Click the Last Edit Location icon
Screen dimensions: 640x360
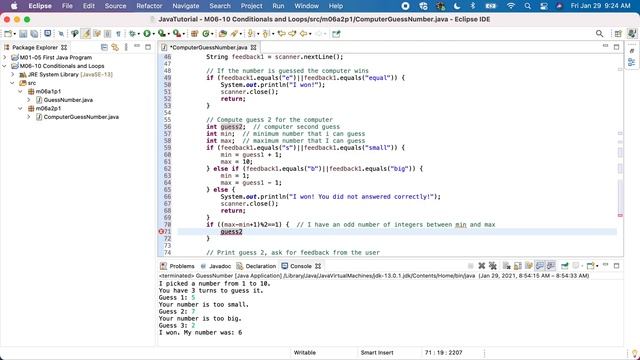tap(281, 34)
